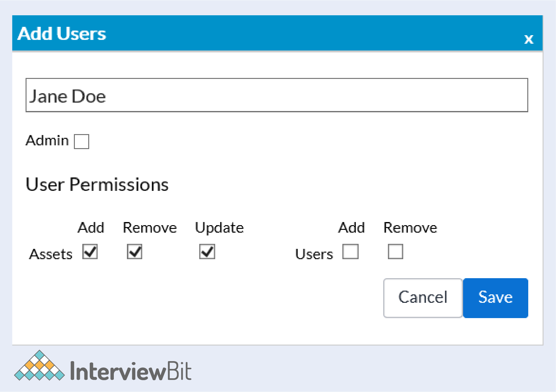The width and height of the screenshot is (556, 392).
Task: Enable the Admin checkbox
Action: point(81,142)
